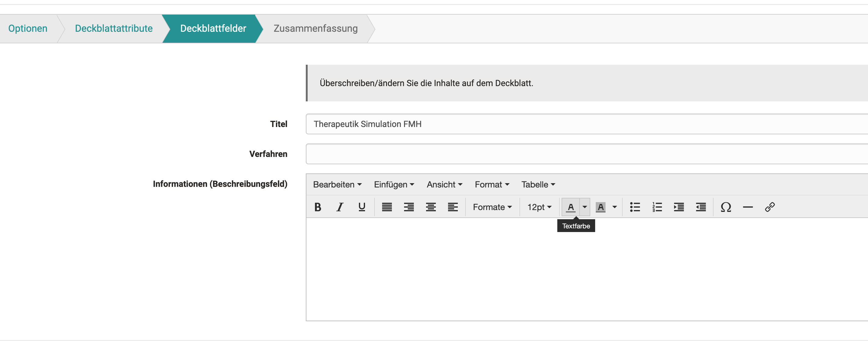
Task: Click into the Verfahren input field
Action: [x=505, y=154]
